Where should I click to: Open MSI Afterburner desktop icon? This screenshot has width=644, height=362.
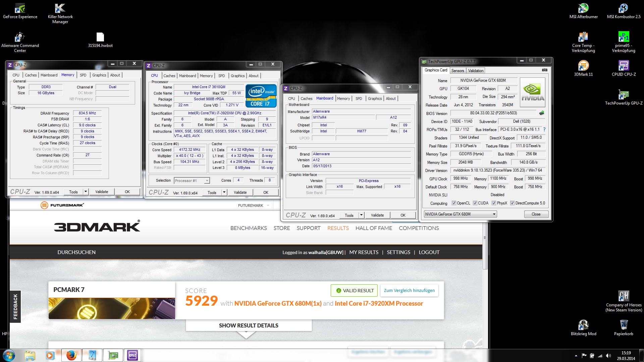pyautogui.click(x=583, y=11)
